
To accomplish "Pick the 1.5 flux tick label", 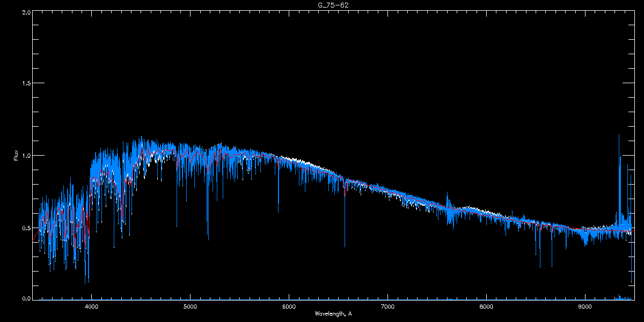I will (x=26, y=83).
